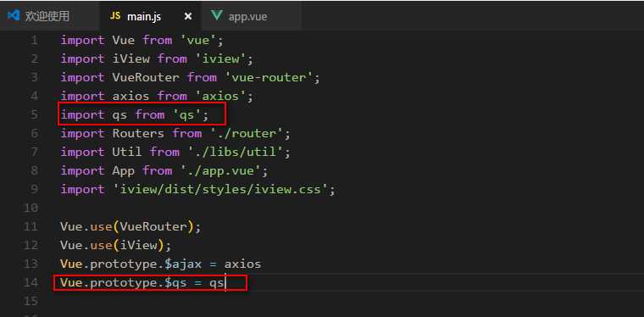
Task: Click 'qs' string in import line 5
Action: tap(186, 114)
